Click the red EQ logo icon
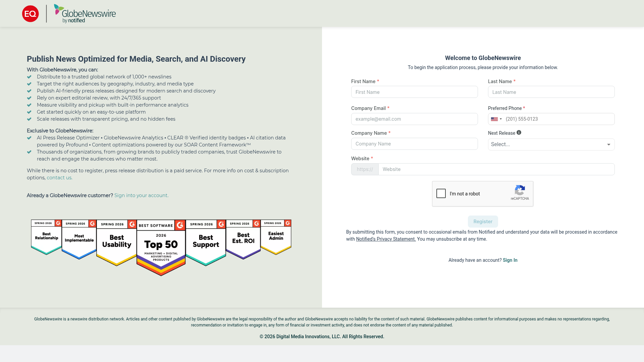 point(31,14)
